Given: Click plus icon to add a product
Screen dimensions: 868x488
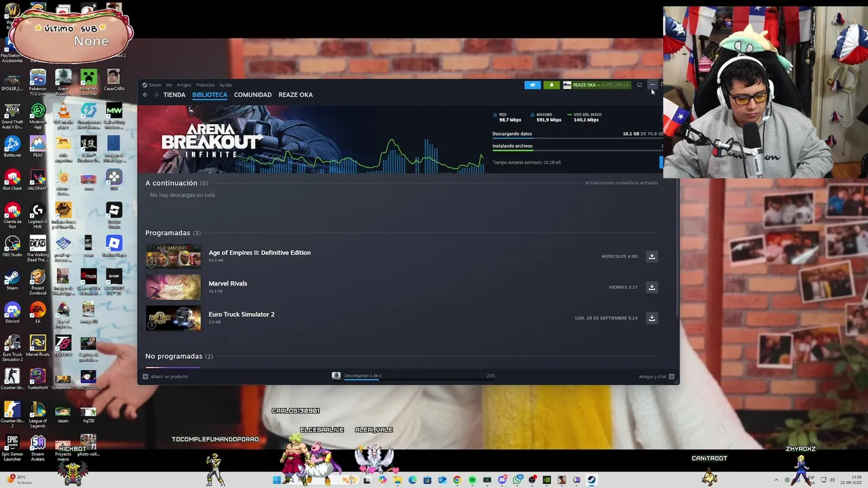Looking at the screenshot, I should click(x=146, y=377).
